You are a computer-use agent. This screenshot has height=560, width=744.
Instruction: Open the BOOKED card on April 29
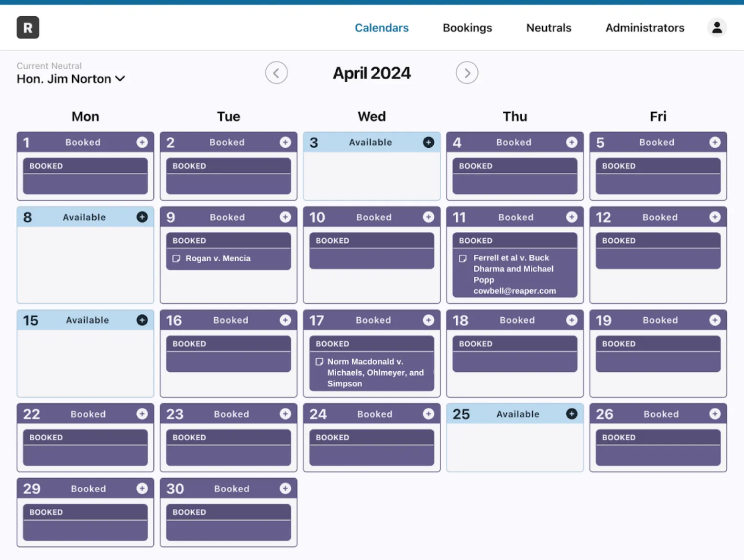point(85,522)
